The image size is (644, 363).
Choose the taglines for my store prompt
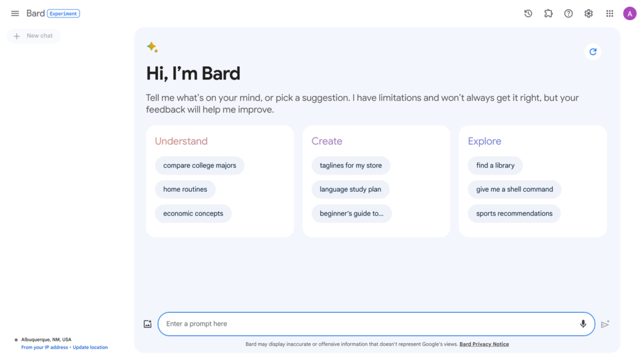350,166
